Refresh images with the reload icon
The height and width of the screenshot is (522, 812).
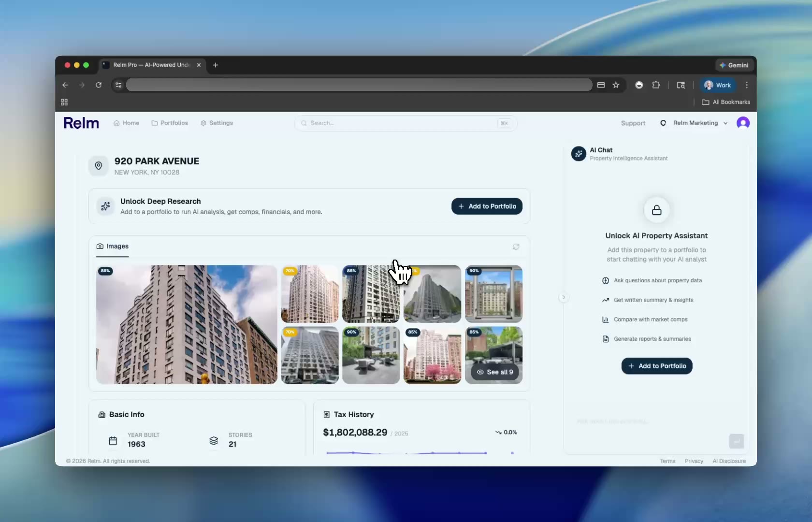516,246
